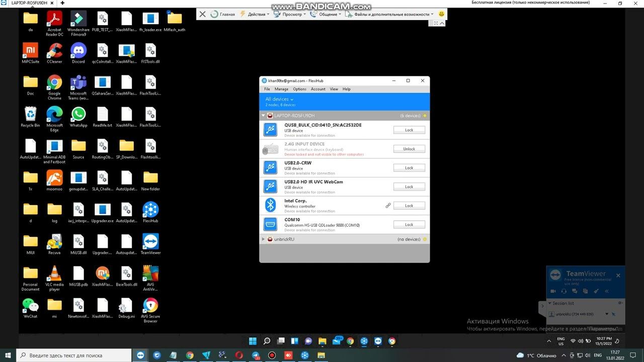Screen dimensions: 644x362
Task: Open the Recuva desktop shortcut
Action: click(54, 244)
